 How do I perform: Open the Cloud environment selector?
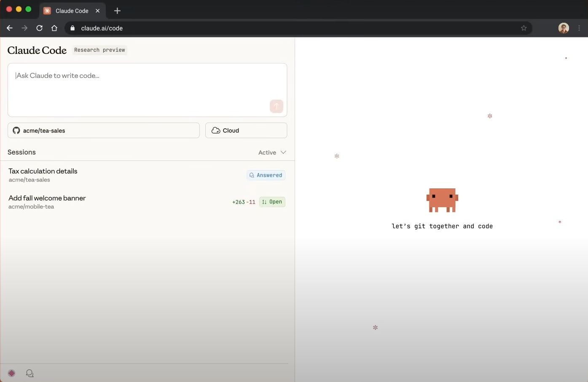coord(246,131)
